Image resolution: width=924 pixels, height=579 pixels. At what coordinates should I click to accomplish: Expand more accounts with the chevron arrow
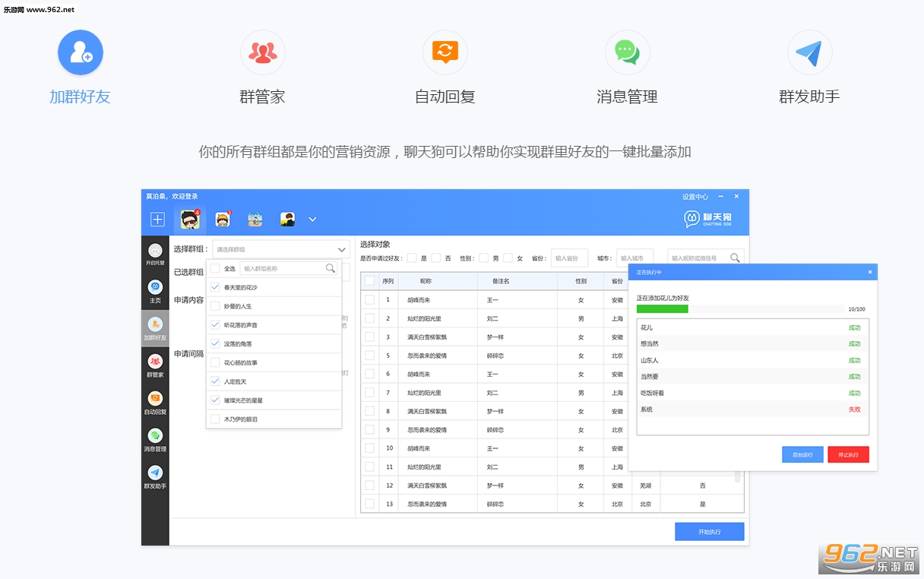coord(312,220)
